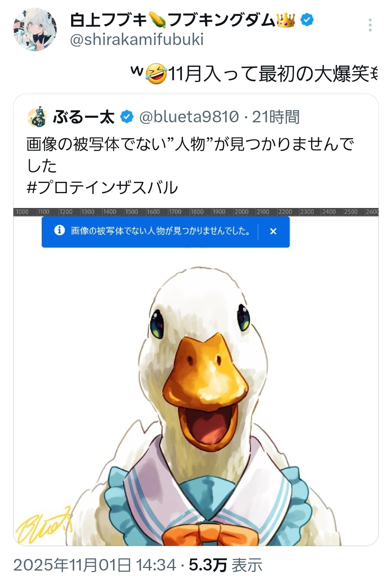Viewport: 392px width, 576px height.
Task: Click the 1800 mark on the ruler
Action: pos(197,212)
